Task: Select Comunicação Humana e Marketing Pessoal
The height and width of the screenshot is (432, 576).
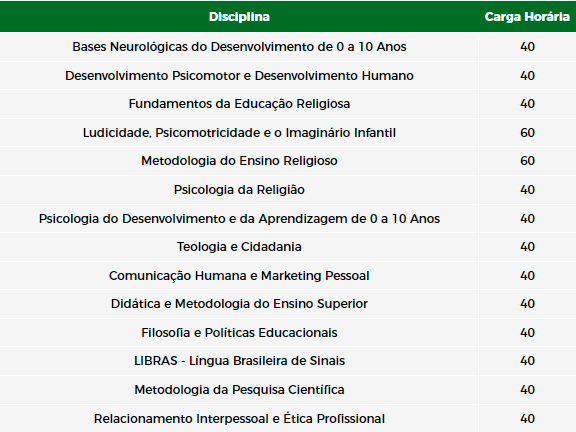Action: [239, 276]
